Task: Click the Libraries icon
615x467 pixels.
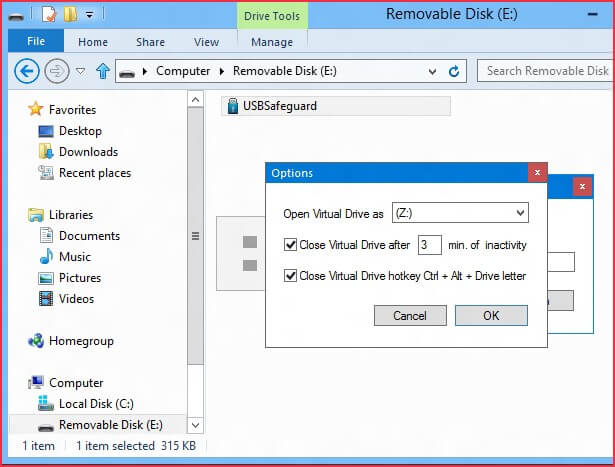Action: coord(36,215)
